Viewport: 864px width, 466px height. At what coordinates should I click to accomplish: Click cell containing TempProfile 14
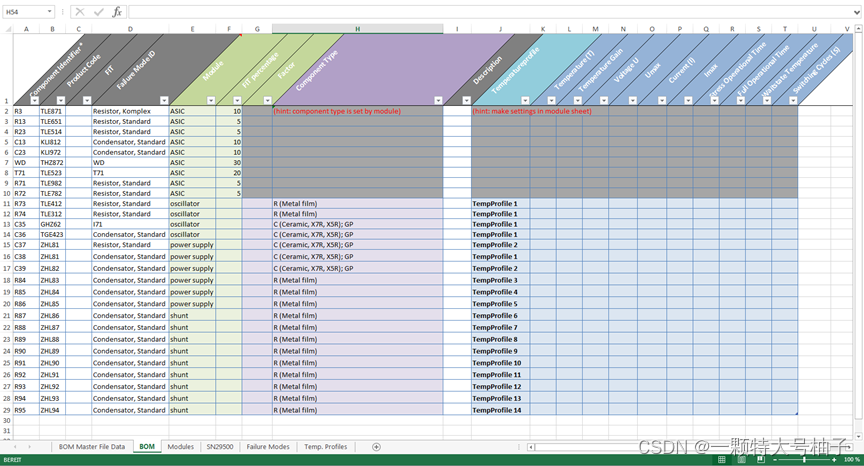coord(500,410)
